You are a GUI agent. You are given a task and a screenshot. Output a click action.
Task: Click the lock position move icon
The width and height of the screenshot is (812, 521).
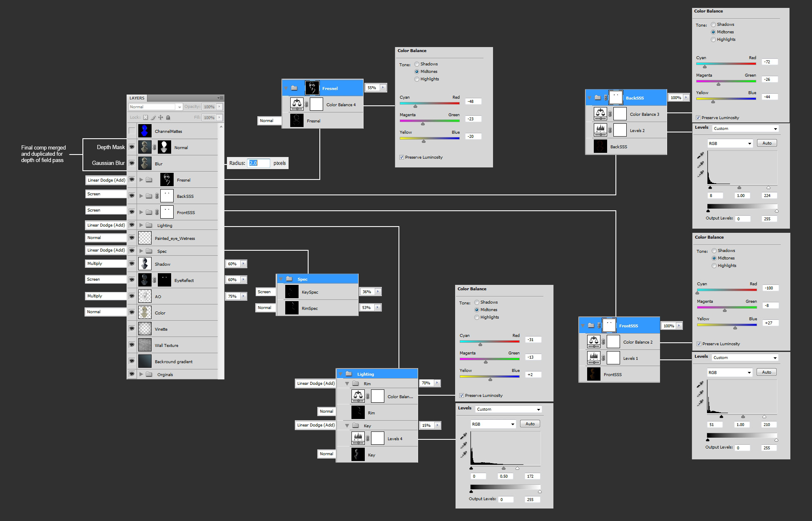(x=161, y=117)
